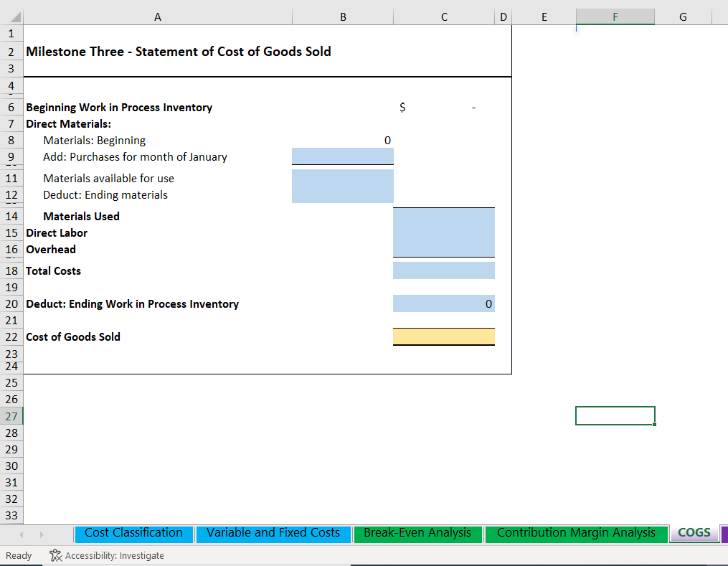Click the Overhead value cell
Screen dimensions: 728x566
pyautogui.click(x=444, y=250)
